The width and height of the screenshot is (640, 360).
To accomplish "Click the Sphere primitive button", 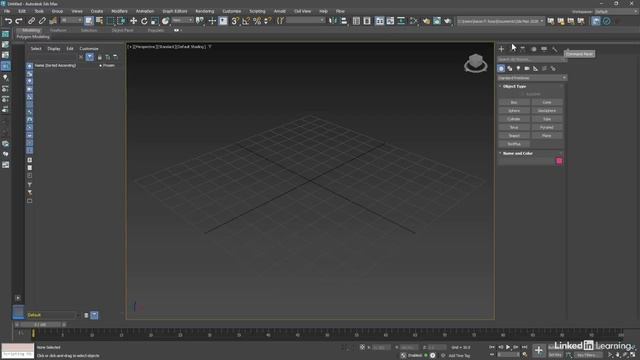I will 514,111.
